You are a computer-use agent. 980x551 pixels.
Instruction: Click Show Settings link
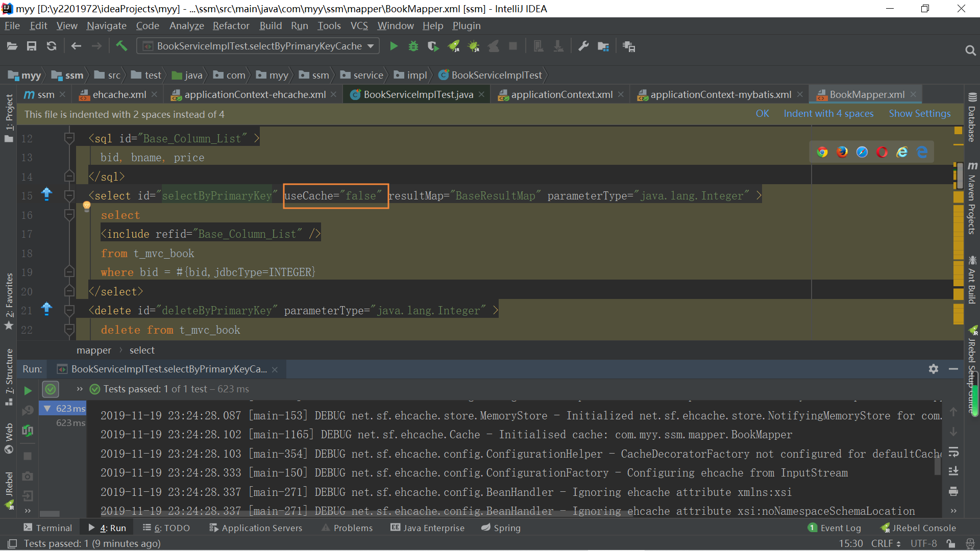[x=919, y=114]
